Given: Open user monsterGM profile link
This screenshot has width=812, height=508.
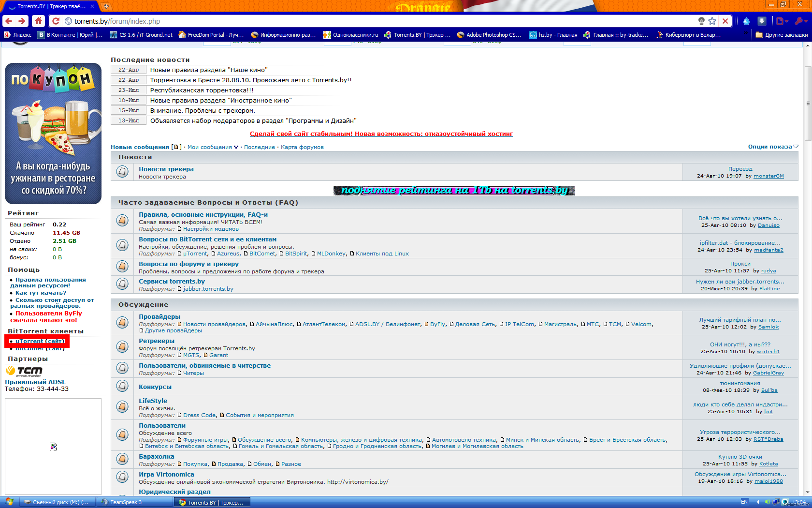Looking at the screenshot, I should (768, 176).
